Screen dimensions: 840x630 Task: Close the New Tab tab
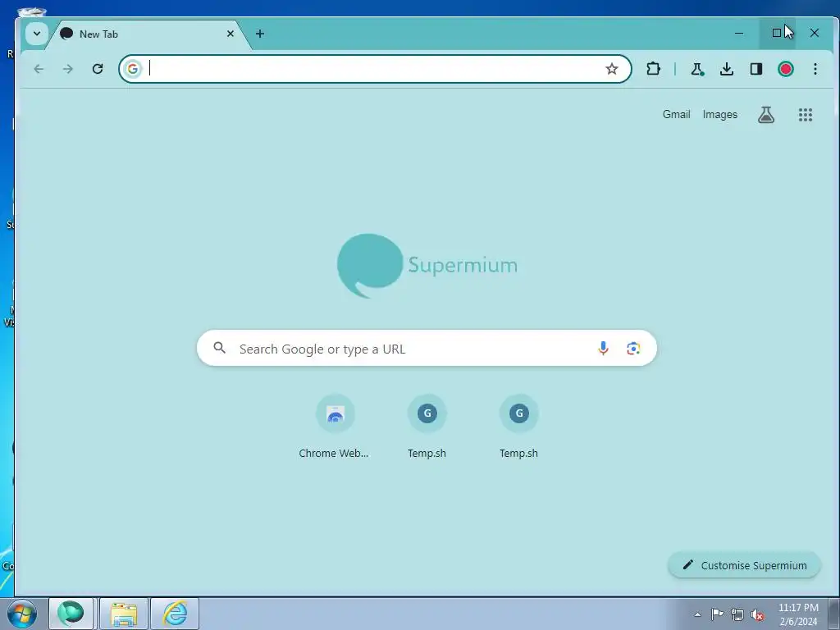231,34
